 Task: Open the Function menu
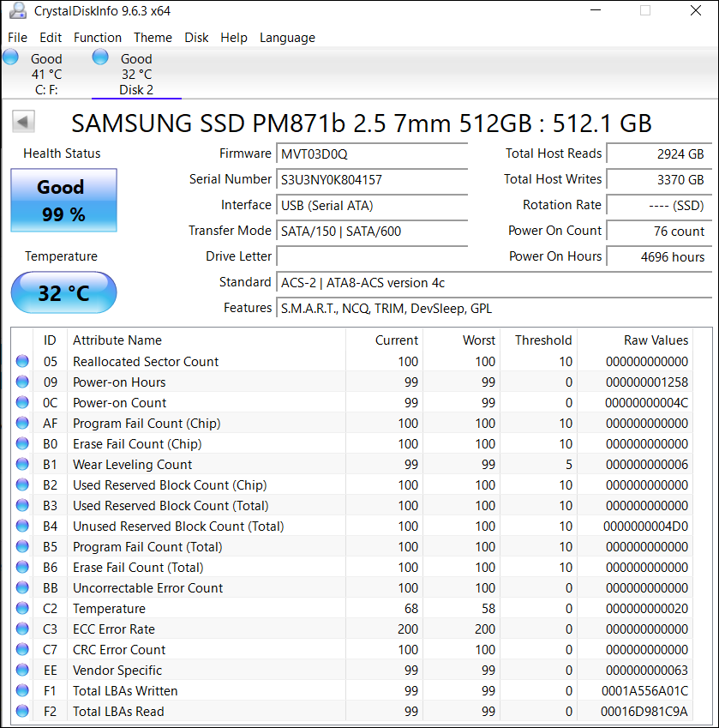98,38
